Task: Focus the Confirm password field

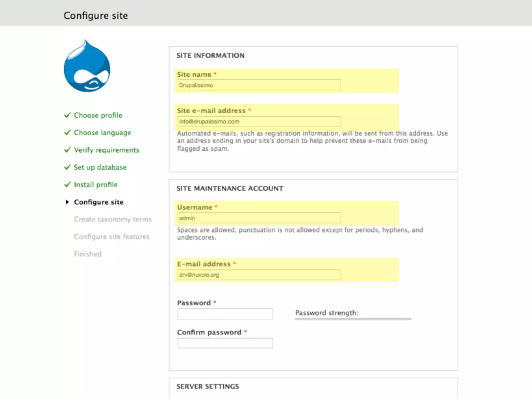Action: 225,343
